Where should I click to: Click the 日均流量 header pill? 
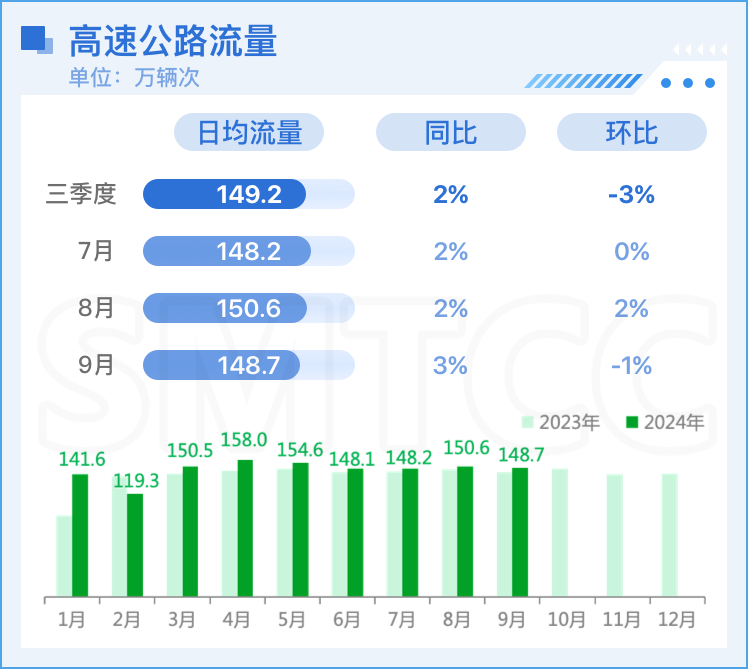coord(249,132)
